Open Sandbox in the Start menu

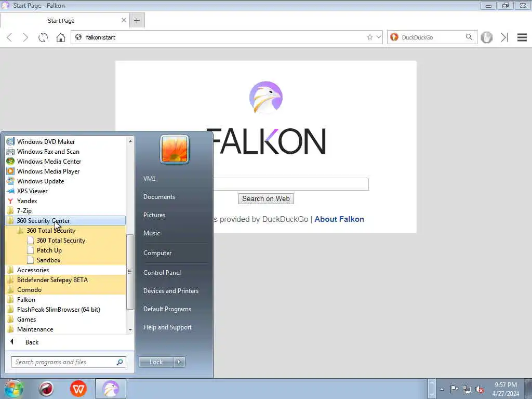coord(65,260)
